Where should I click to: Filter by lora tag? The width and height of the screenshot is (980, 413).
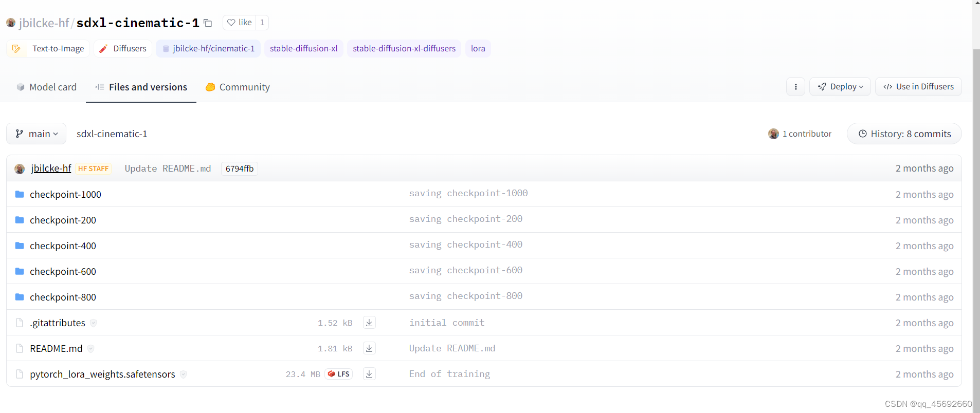(x=478, y=48)
